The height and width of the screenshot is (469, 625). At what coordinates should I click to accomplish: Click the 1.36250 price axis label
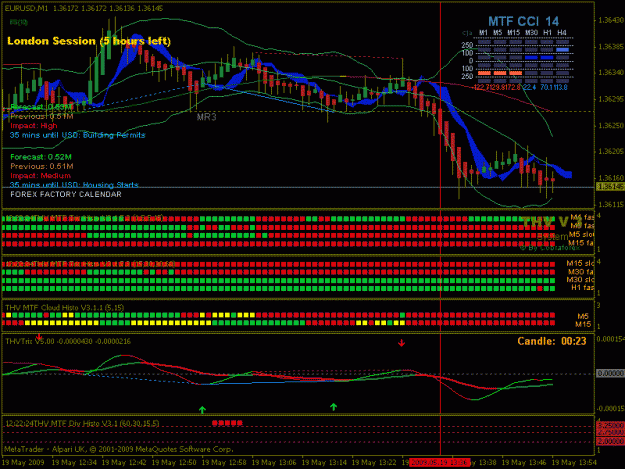click(x=611, y=126)
